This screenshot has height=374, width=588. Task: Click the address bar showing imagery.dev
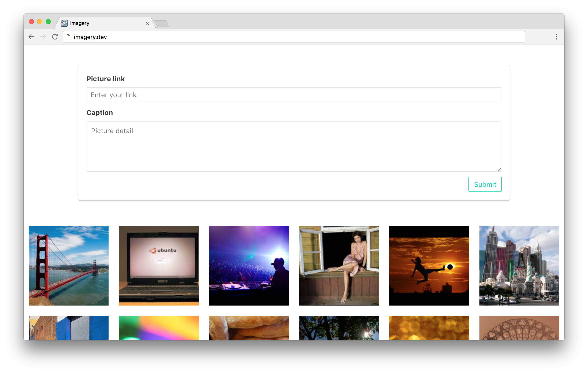tap(293, 37)
